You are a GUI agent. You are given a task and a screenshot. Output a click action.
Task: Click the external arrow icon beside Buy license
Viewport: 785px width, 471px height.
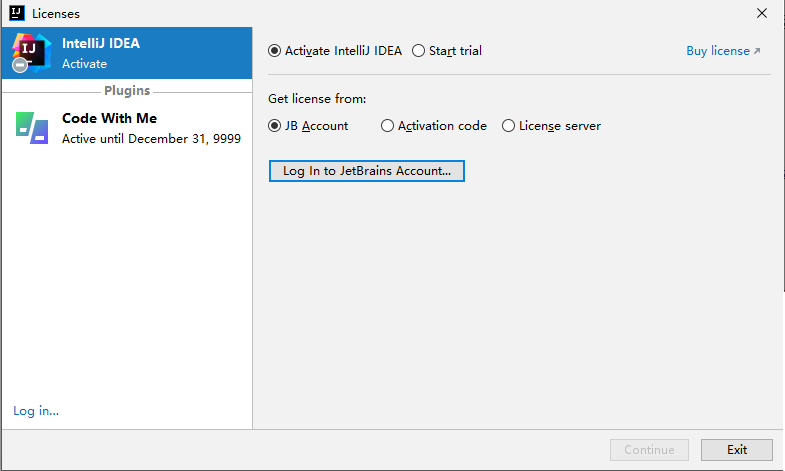(x=757, y=51)
